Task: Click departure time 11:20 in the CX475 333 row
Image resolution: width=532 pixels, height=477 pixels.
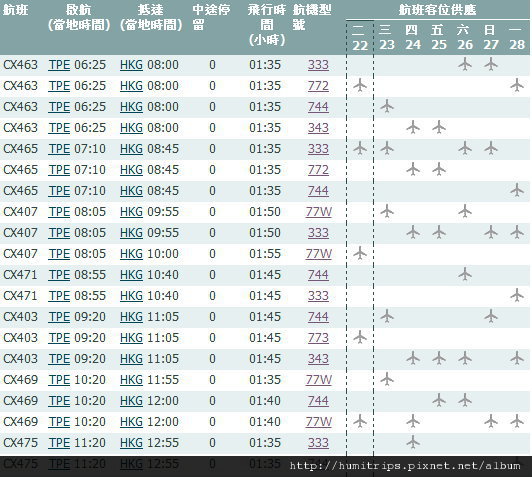Action: (x=90, y=443)
